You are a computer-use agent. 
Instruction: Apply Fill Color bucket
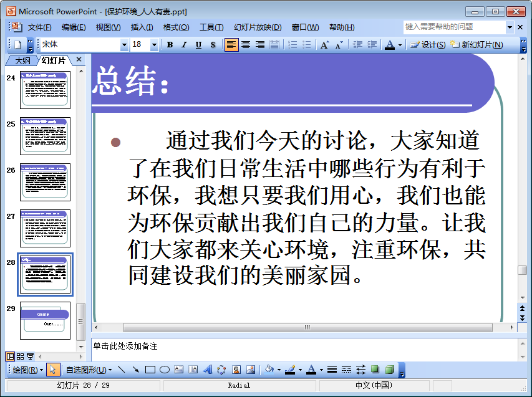(269, 370)
